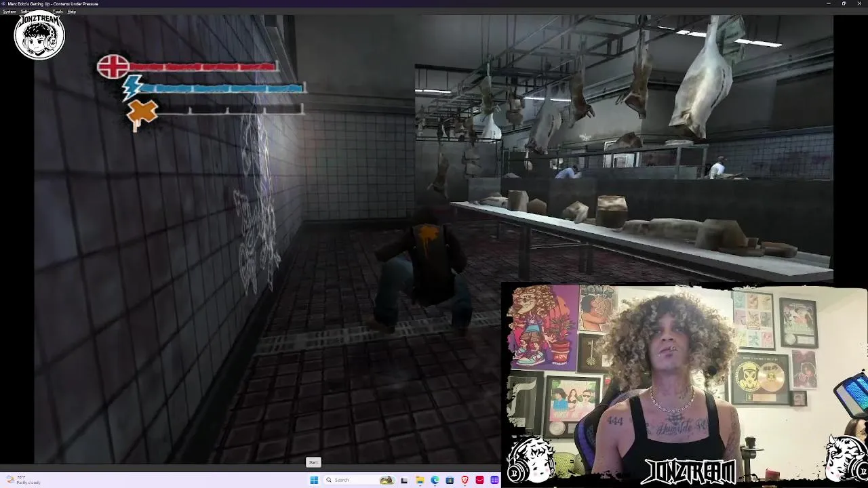Click the JonzTream logo avatar in the corner

(x=39, y=36)
